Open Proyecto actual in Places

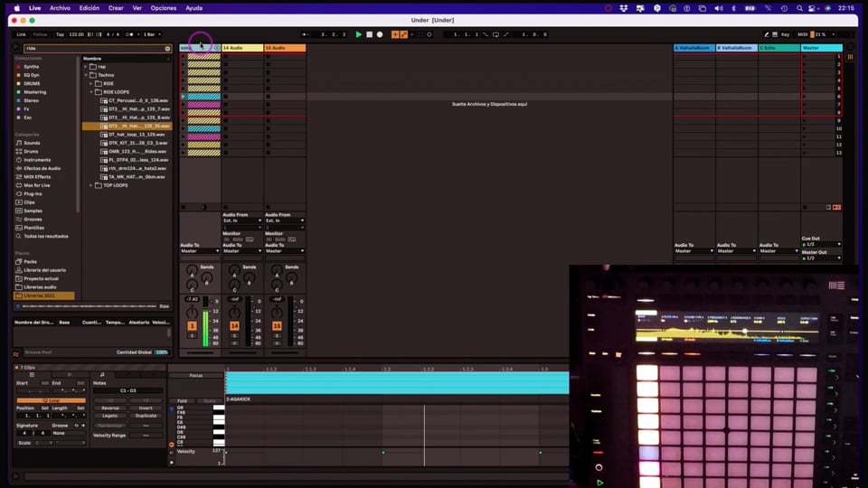pyautogui.click(x=41, y=279)
